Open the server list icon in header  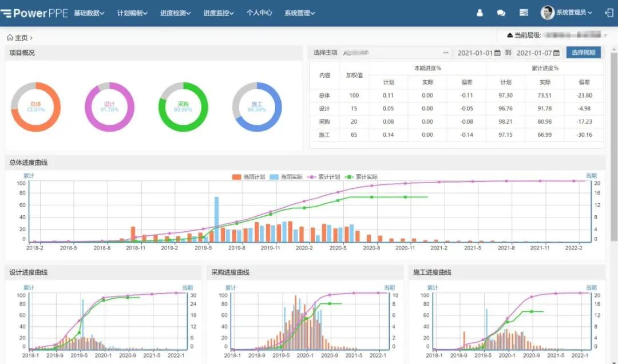click(x=524, y=13)
